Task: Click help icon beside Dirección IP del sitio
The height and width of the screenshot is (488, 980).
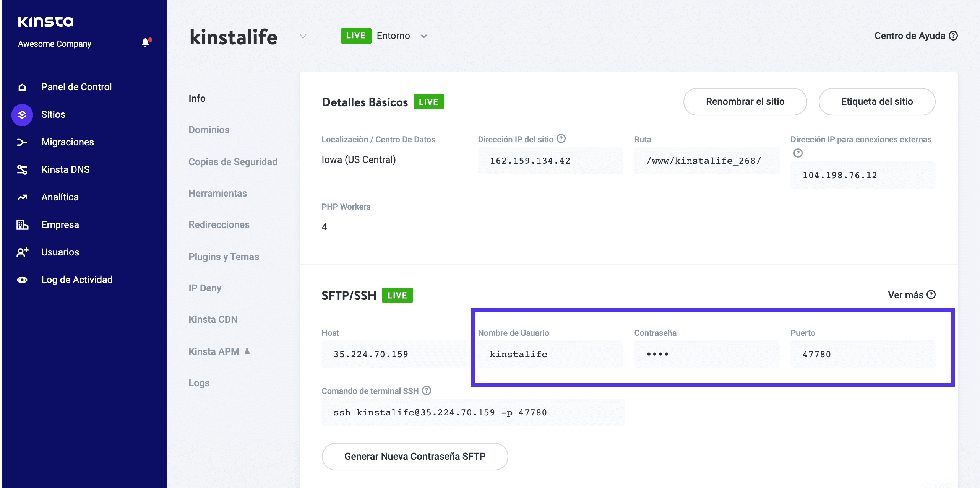Action: [561, 138]
